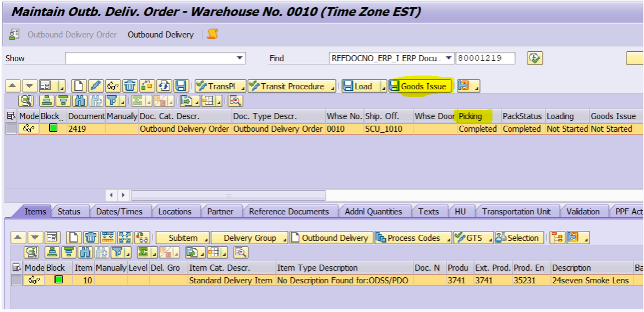
Task: Click the ERP document number input field
Action: (485, 58)
